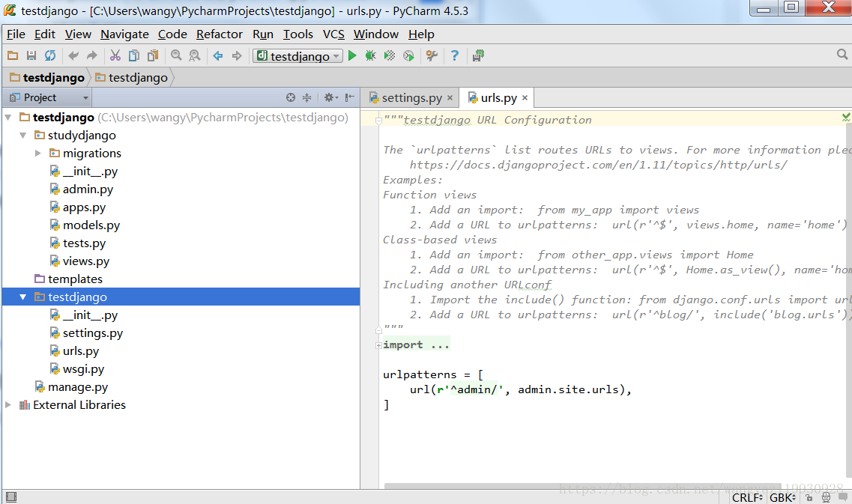Viewport: 852px width, 504px height.
Task: Click the Save All floppy icon
Action: pos(31,55)
